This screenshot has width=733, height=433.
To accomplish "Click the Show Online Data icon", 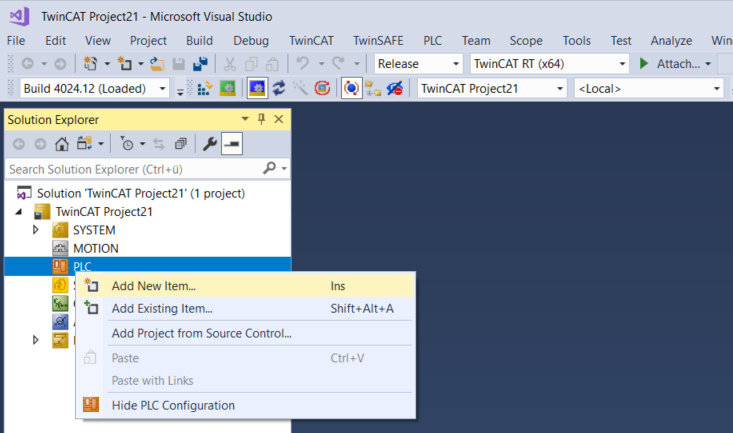I will point(352,88).
